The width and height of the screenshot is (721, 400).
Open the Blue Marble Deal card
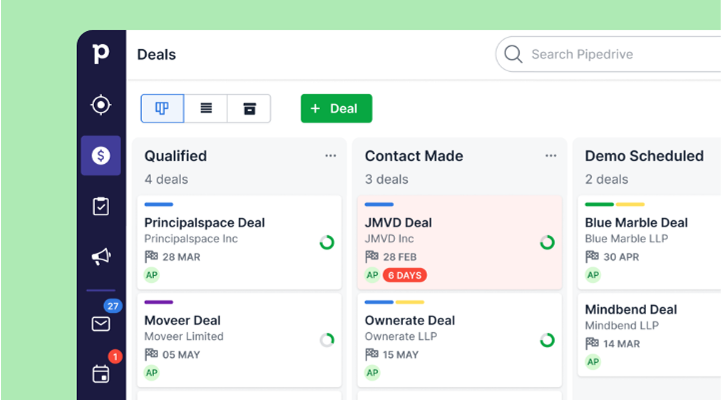[649, 242]
